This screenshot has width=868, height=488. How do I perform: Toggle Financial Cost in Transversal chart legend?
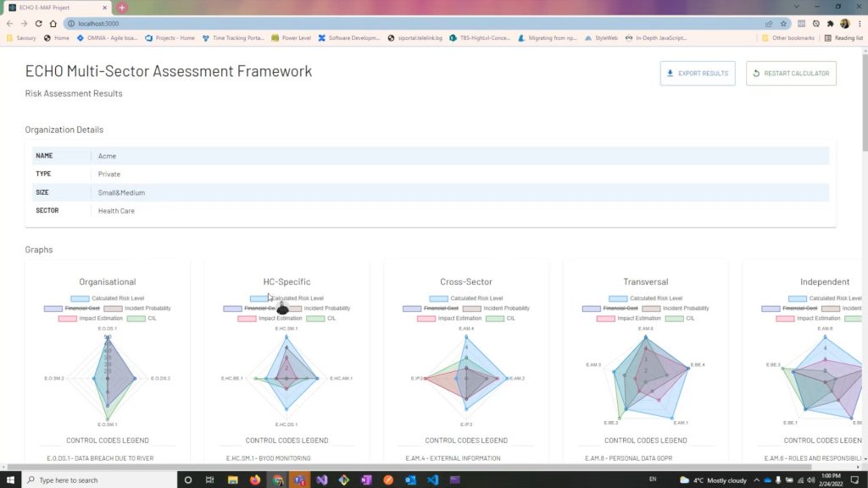[610, 308]
